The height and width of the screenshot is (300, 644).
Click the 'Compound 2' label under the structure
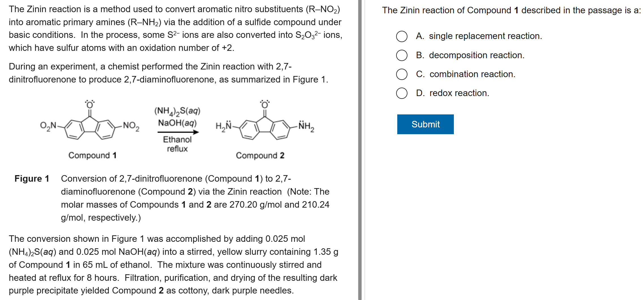pos(260,155)
